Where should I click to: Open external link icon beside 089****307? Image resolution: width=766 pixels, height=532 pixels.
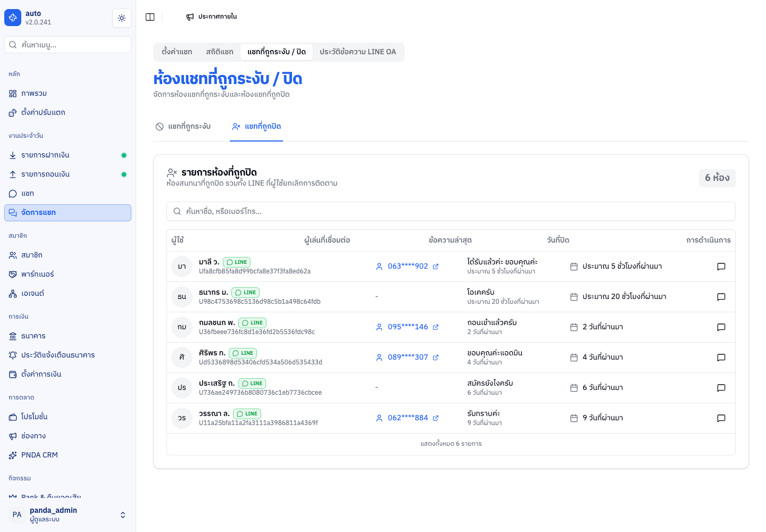pyautogui.click(x=436, y=358)
